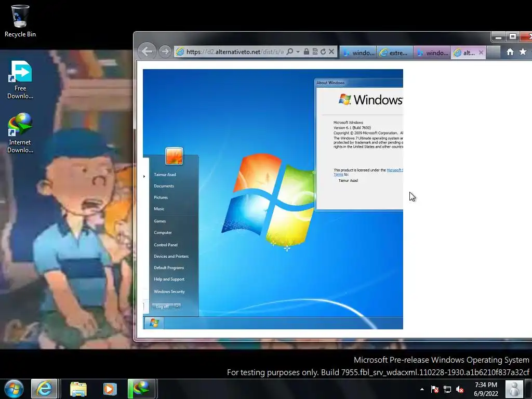This screenshot has width=532, height=399.
Task: Go to the Internet Explorer home page
Action: (510, 52)
